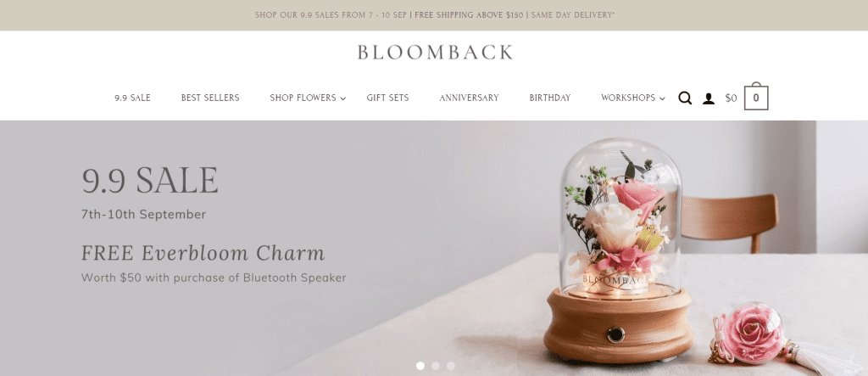Open the Best Sellers menu item
Viewport: 868px width, 376px height.
coord(210,98)
